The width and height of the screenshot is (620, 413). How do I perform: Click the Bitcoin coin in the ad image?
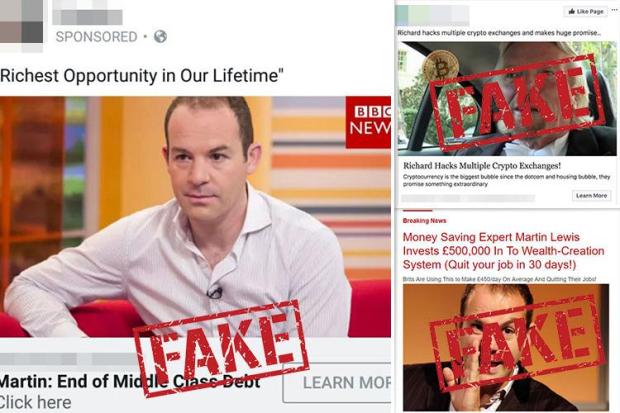440,66
